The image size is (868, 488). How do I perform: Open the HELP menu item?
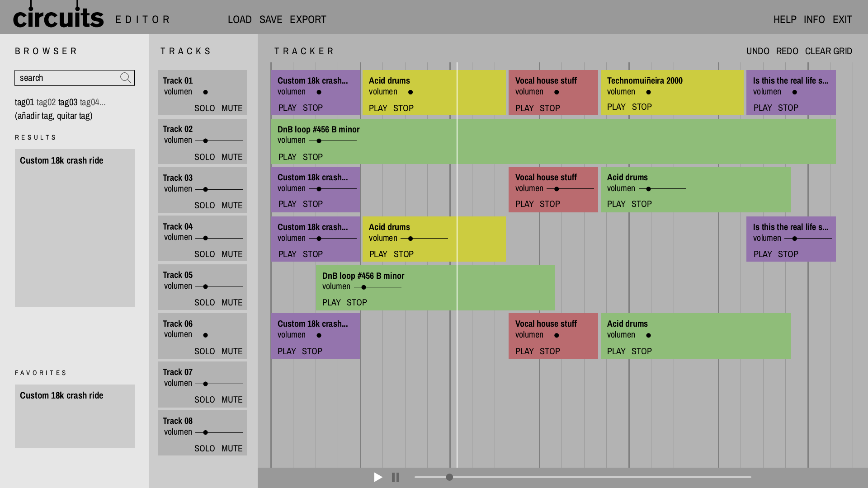coord(785,19)
